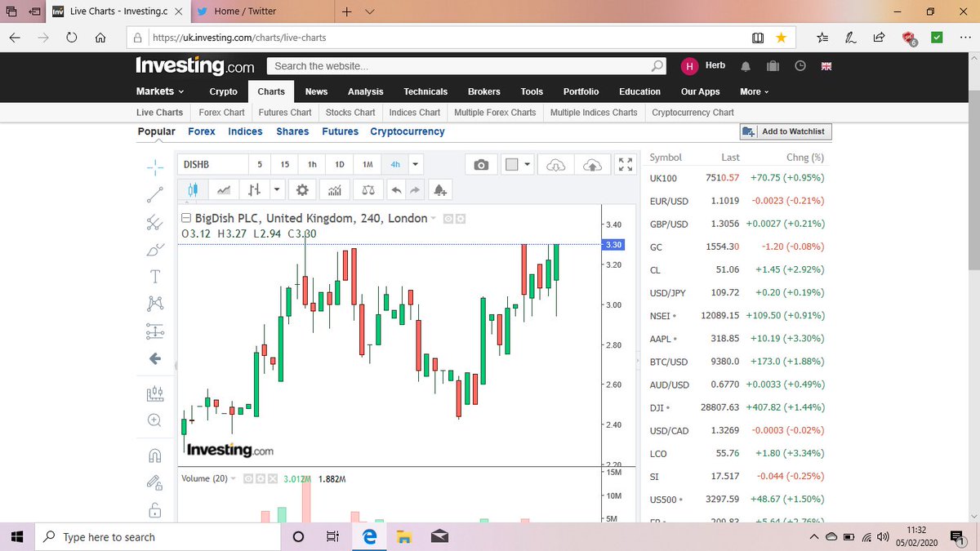This screenshot has height=551, width=980.
Task: Select the XABCD pattern tool
Action: tap(154, 303)
